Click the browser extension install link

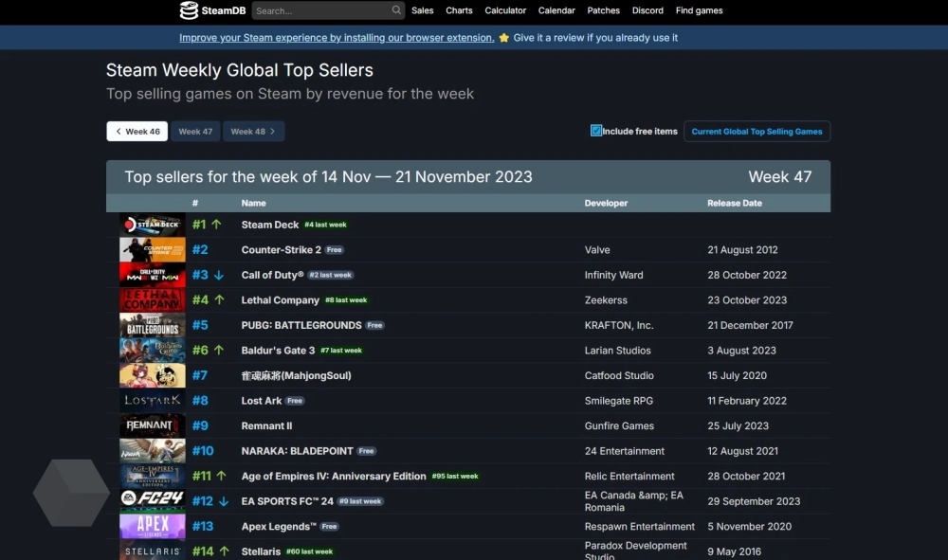(x=337, y=38)
